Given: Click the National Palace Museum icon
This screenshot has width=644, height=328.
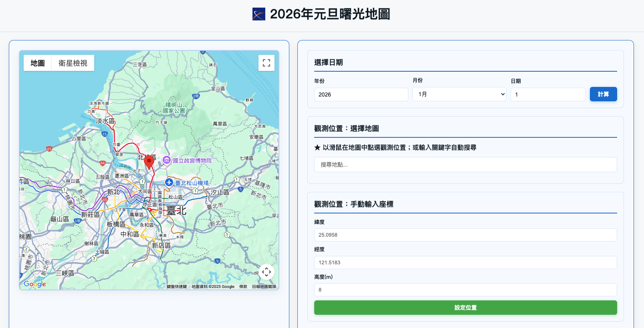Looking at the screenshot, I should click(167, 160).
